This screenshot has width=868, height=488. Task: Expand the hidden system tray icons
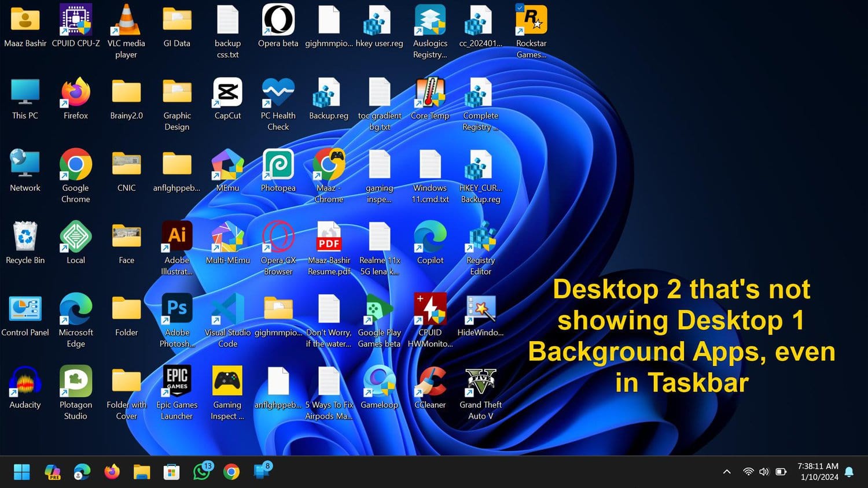pyautogui.click(x=726, y=471)
